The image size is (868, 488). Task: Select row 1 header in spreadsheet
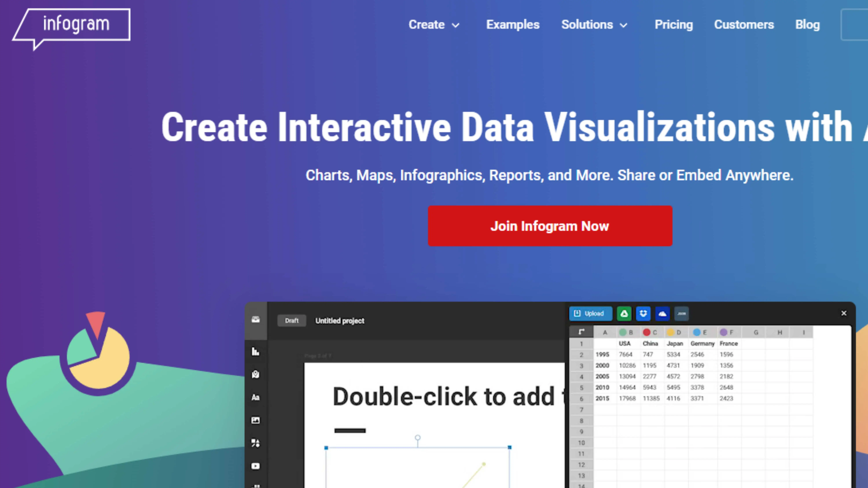pyautogui.click(x=582, y=344)
